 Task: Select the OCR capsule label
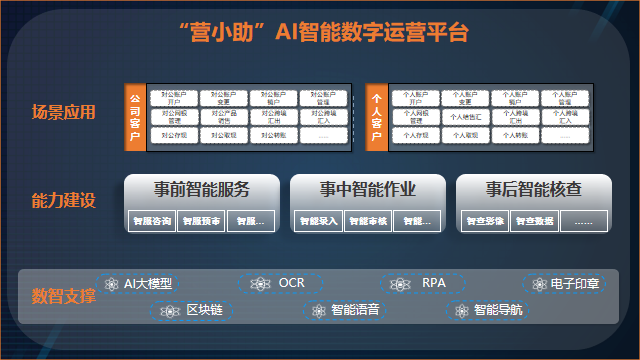tap(291, 283)
